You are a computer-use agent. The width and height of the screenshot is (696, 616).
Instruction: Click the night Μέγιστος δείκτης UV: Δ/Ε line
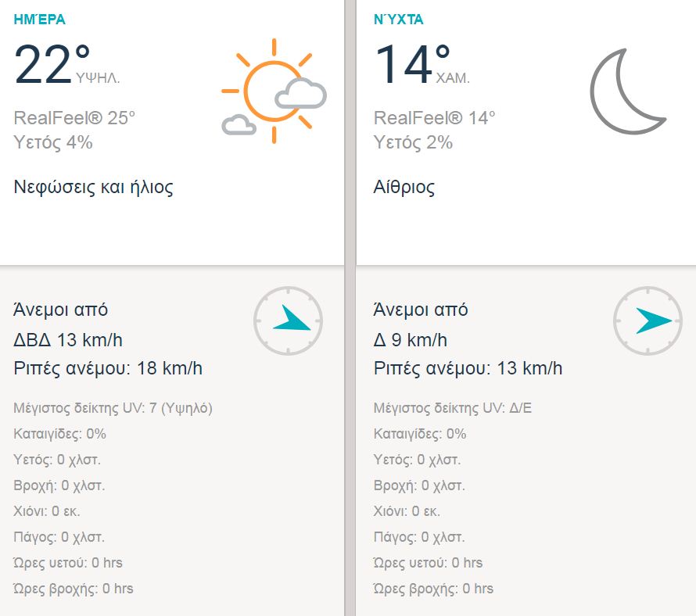(453, 408)
